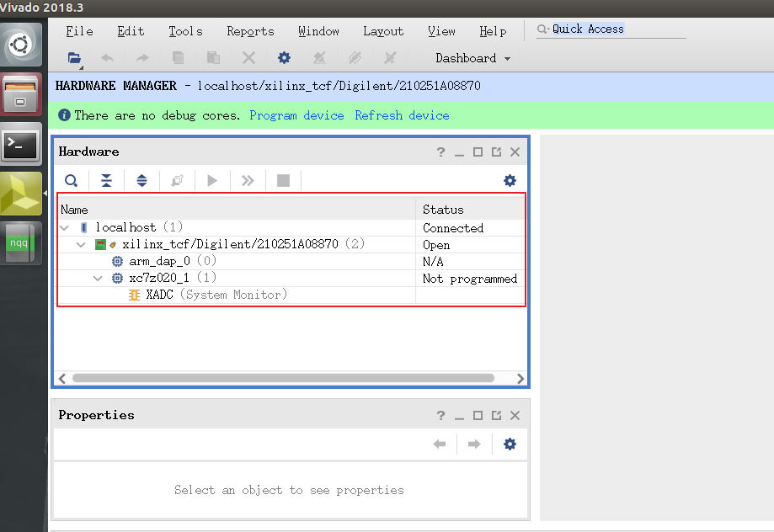Collapse the xc7z020_1 device node
774x532 pixels.
point(98,279)
